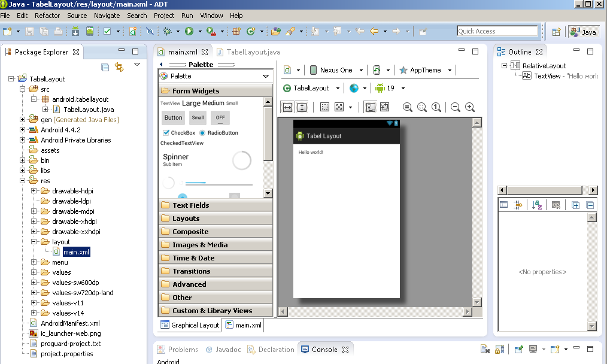Open the Navigate menu
This screenshot has width=607, height=364.
tap(107, 16)
